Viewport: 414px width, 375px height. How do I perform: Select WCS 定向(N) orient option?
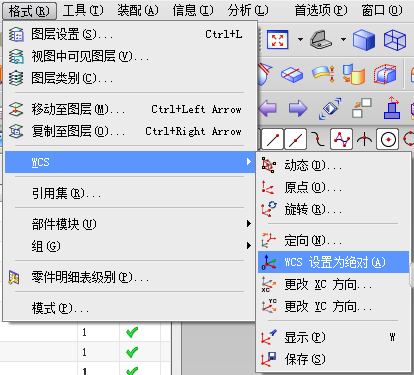(333, 240)
